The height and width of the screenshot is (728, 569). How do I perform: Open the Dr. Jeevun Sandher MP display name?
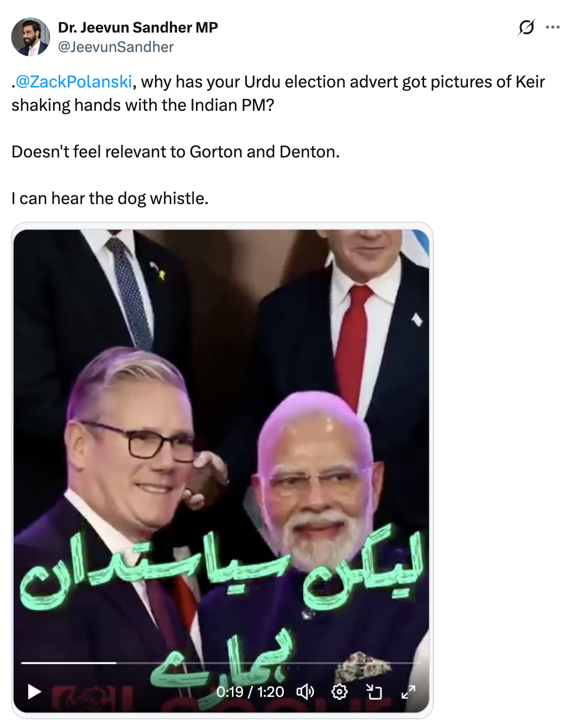click(138, 27)
